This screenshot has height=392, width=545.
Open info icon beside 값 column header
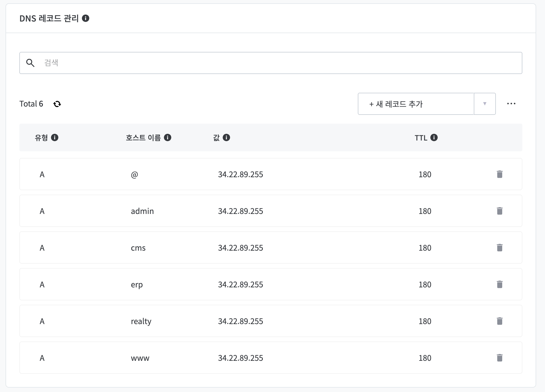[x=226, y=137]
